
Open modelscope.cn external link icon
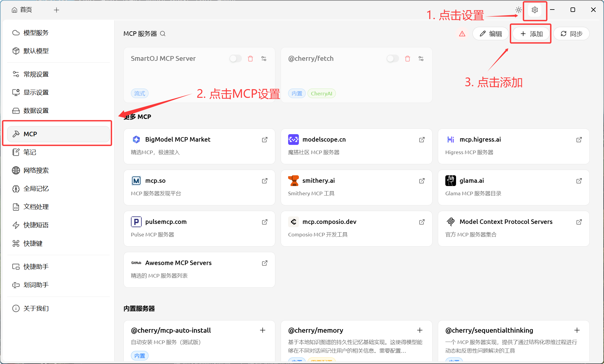tap(422, 140)
